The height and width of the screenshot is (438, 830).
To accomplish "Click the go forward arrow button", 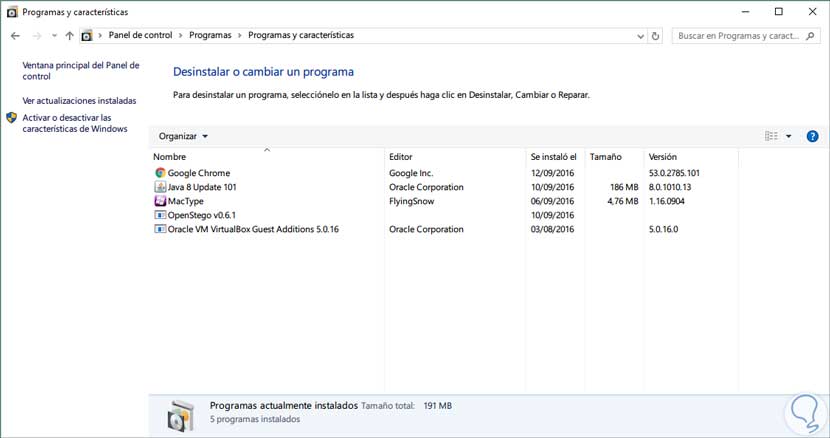I will point(37,35).
